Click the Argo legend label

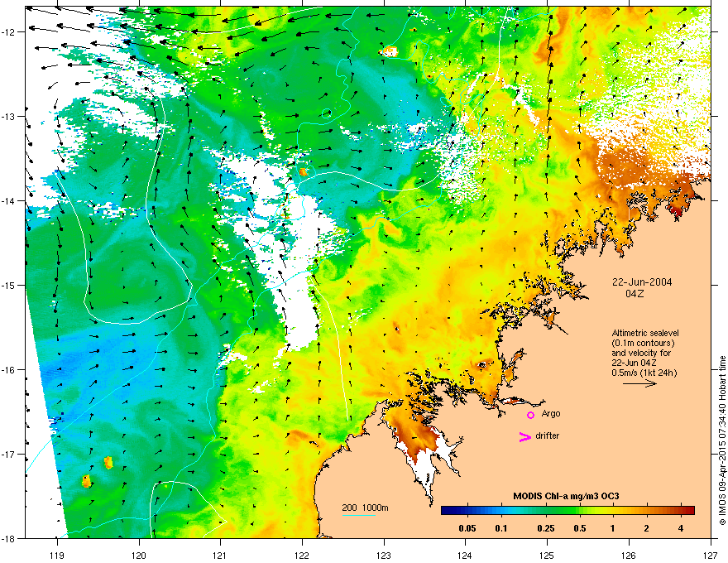551,413
